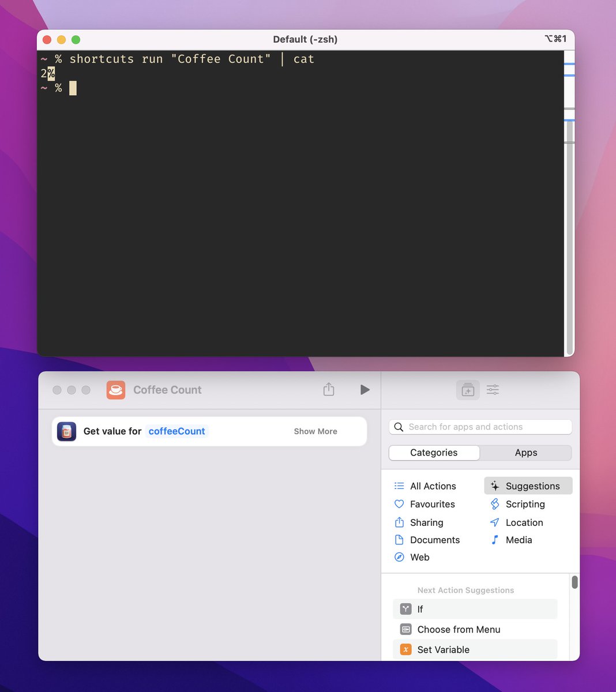
Task: Click Get value for action label
Action: point(112,431)
